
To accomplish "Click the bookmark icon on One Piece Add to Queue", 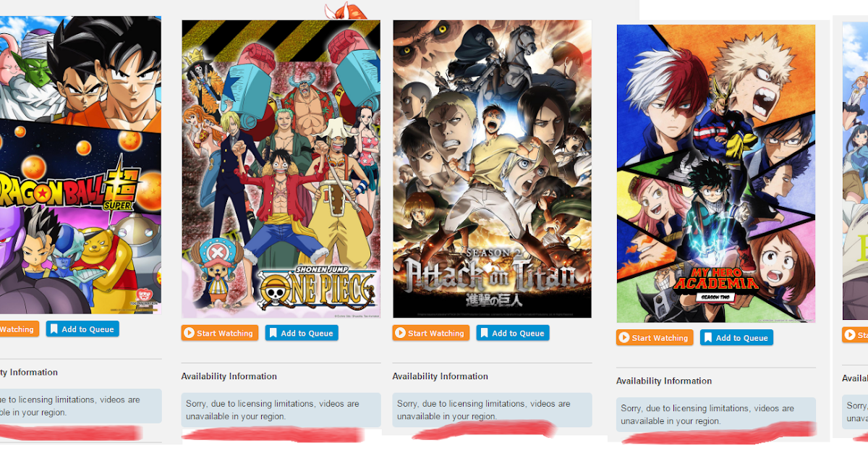I will tap(273, 333).
